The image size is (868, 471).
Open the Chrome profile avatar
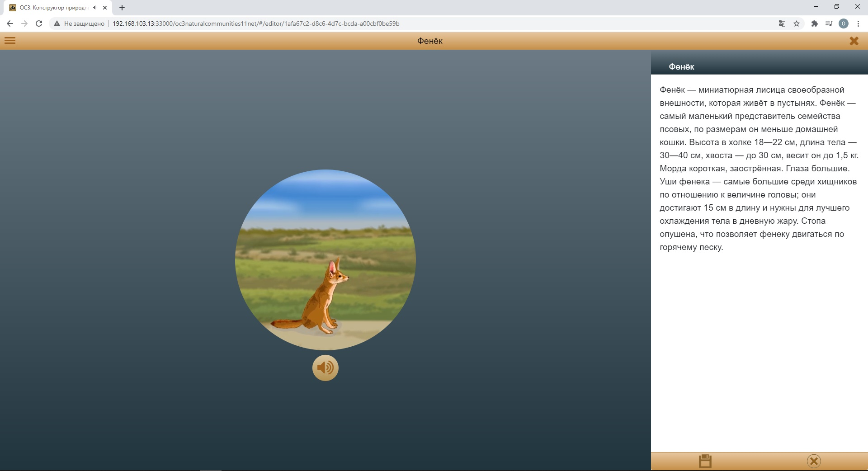pyautogui.click(x=843, y=24)
